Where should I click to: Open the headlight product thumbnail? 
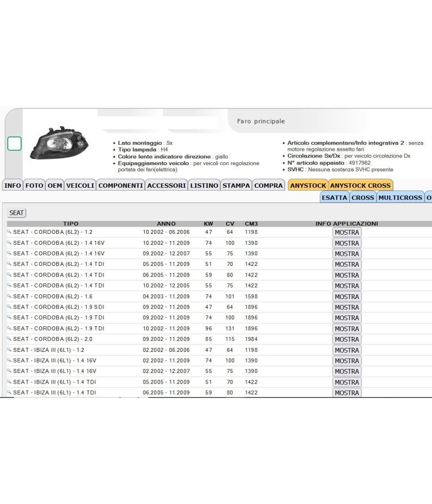[60, 143]
